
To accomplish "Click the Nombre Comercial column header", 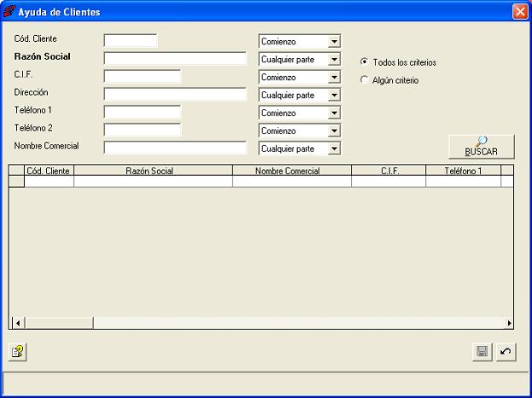I will [x=292, y=171].
